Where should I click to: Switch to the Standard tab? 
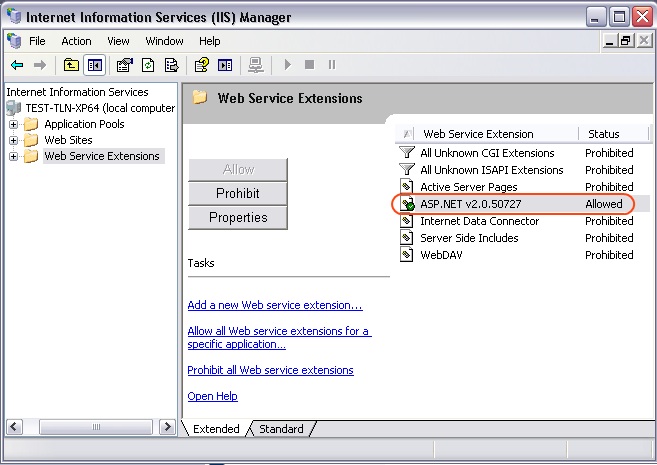281,429
